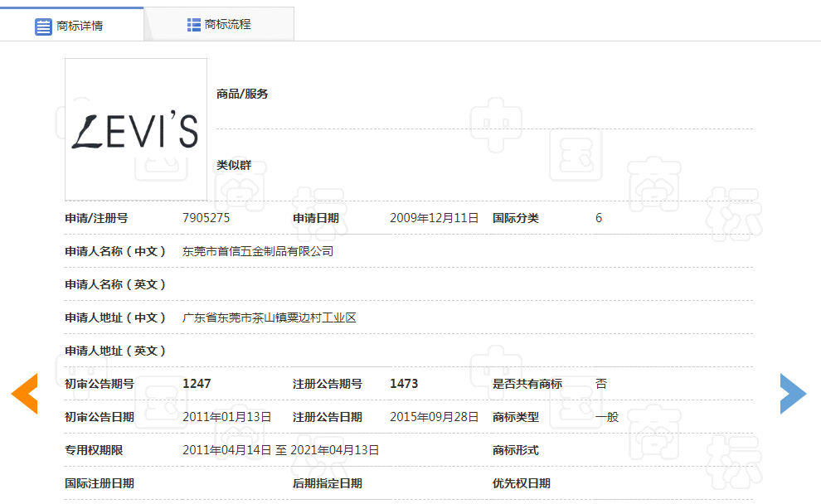Click the exclusive rights period date range

pyautogui.click(x=281, y=450)
